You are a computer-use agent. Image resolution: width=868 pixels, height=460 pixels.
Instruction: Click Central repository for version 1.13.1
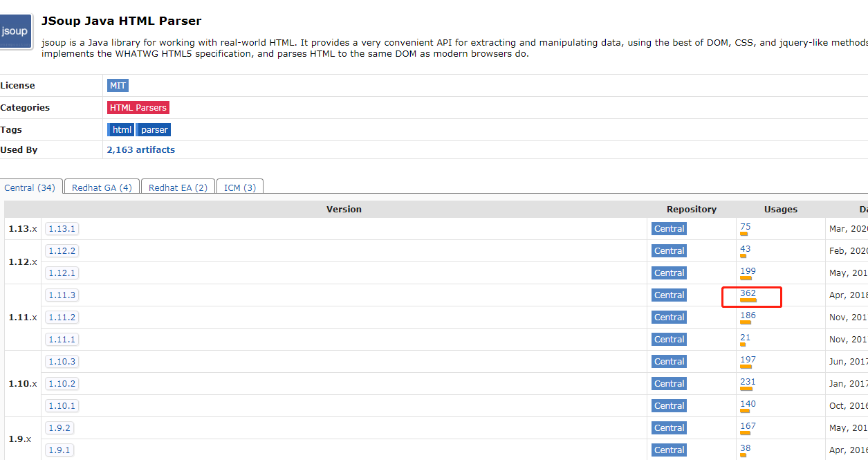669,229
